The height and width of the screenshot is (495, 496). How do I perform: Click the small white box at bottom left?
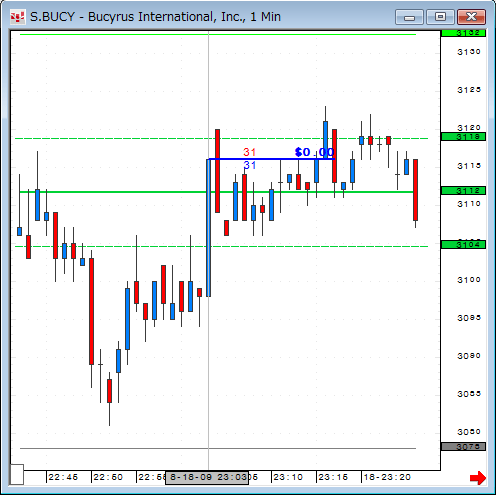17,474
